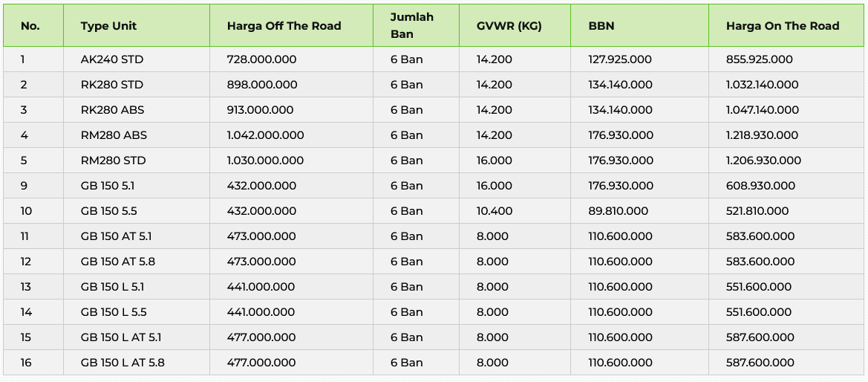Image resolution: width=868 pixels, height=382 pixels.
Task: Select the Harga On The Road header
Action: pos(783,26)
